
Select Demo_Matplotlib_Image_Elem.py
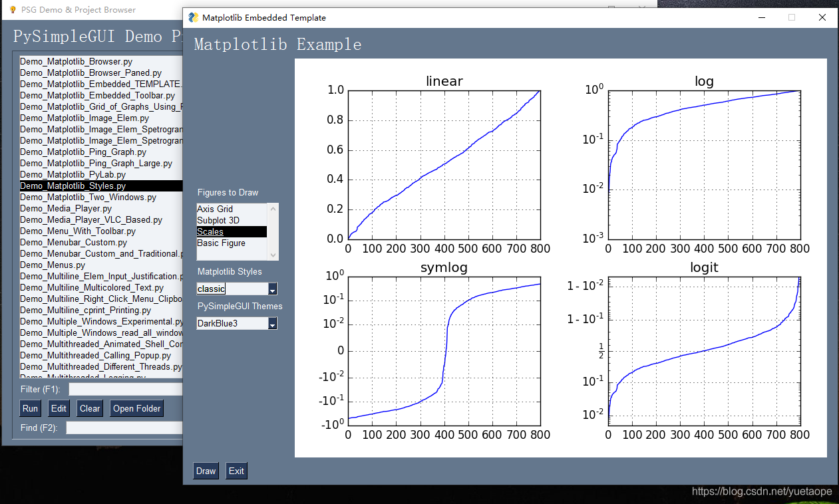[101, 118]
